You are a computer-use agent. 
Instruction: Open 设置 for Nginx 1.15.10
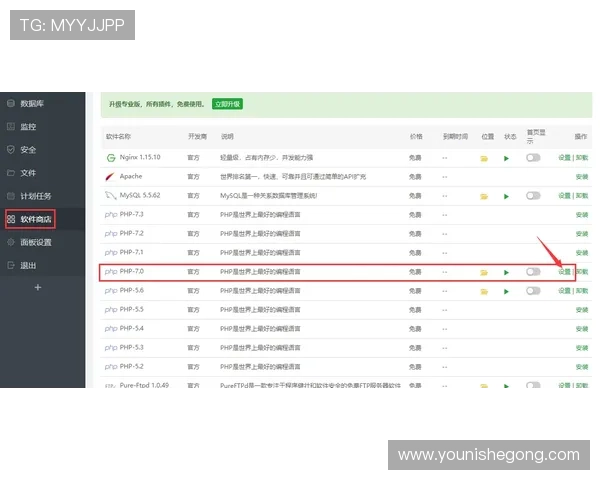[564, 158]
